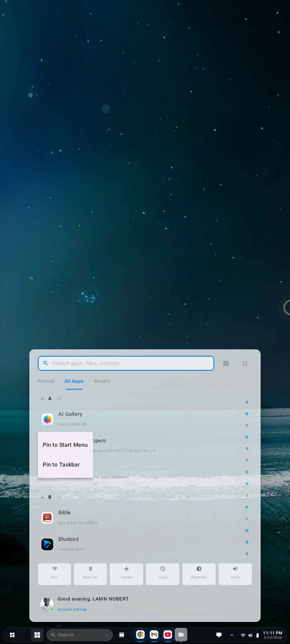Jump to letter F in alphabet index

click(247, 460)
